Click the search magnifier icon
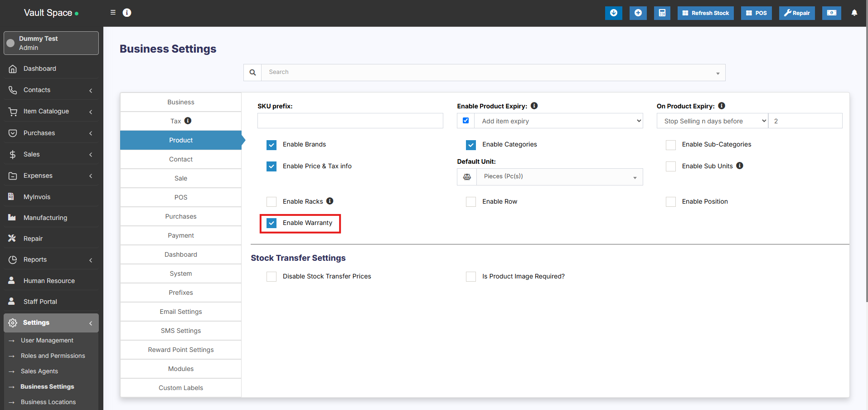The width and height of the screenshot is (868, 410). point(252,73)
